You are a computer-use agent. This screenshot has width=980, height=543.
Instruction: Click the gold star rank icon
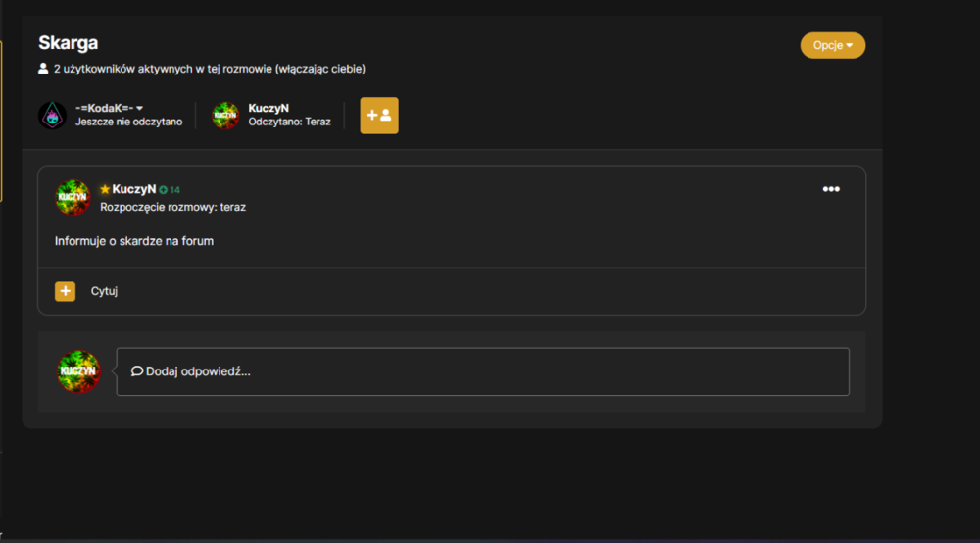[105, 189]
